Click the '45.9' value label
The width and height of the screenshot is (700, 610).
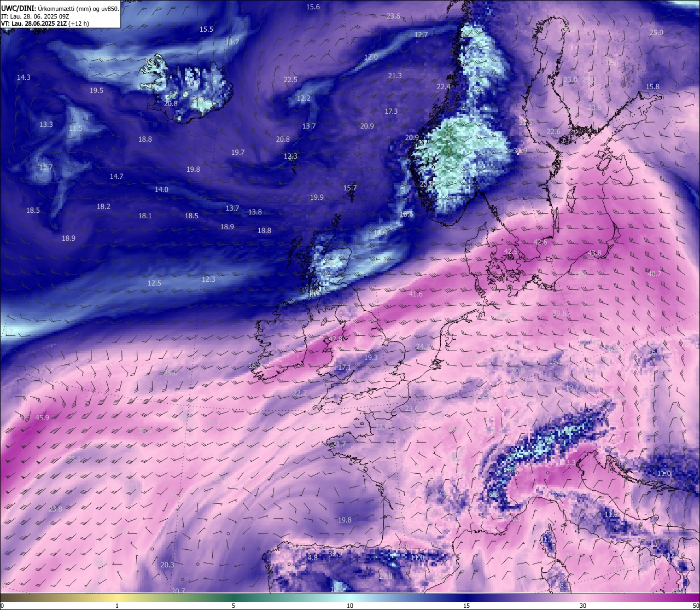pos(42,417)
